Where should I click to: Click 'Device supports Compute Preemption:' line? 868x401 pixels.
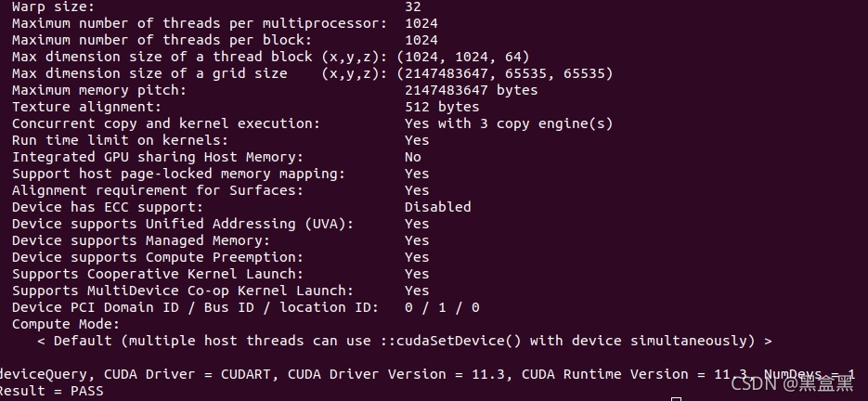220,257
